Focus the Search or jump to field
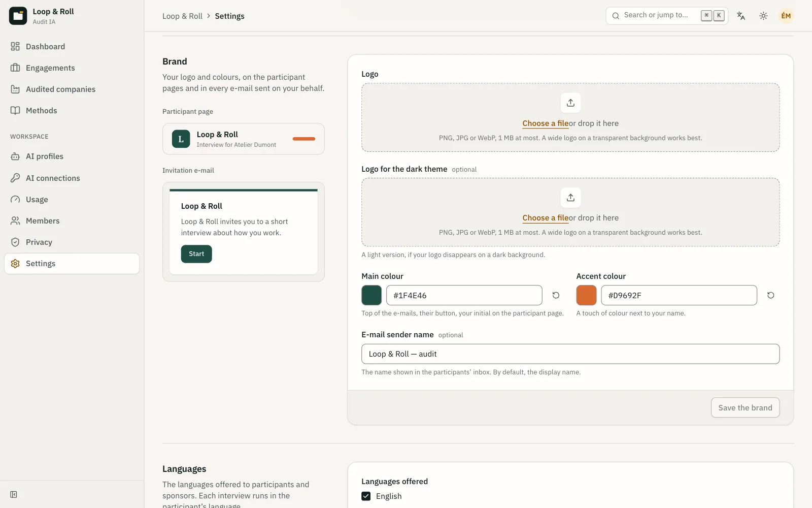Viewport: 812px width, 508px height. (x=667, y=16)
